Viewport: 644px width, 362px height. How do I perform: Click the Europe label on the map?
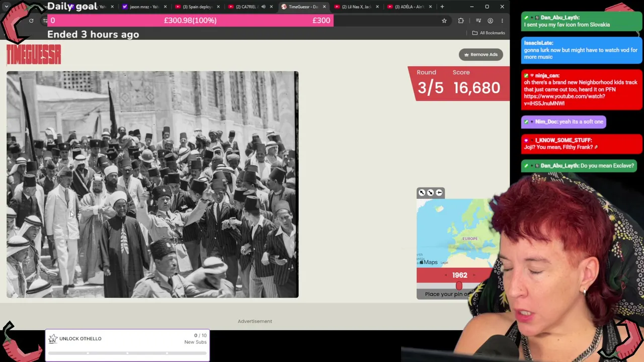(470, 239)
